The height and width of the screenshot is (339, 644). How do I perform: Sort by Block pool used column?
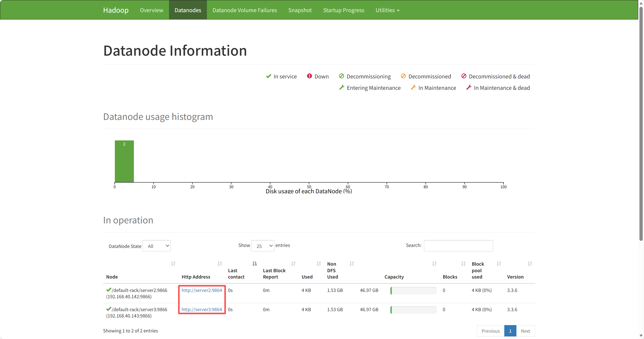(x=499, y=264)
